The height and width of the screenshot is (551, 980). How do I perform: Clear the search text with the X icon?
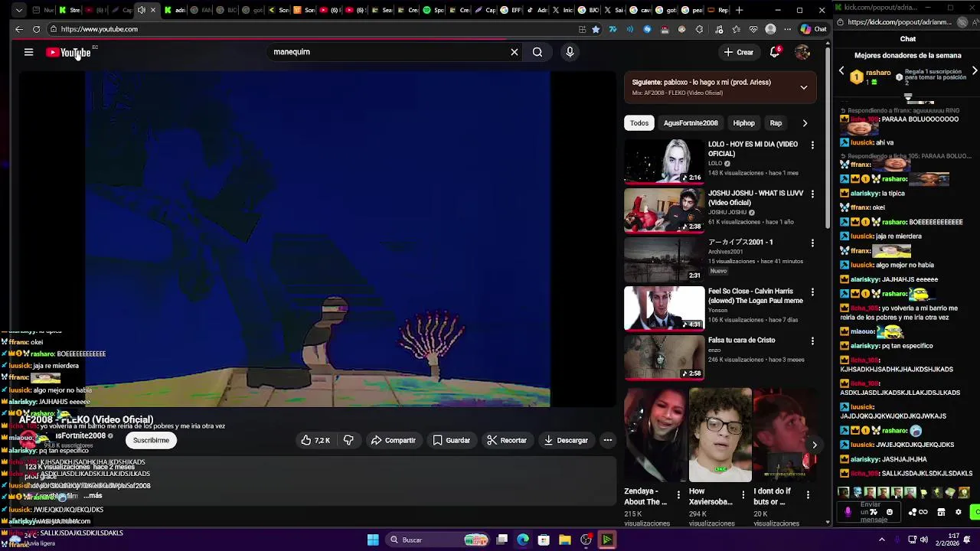tap(514, 52)
